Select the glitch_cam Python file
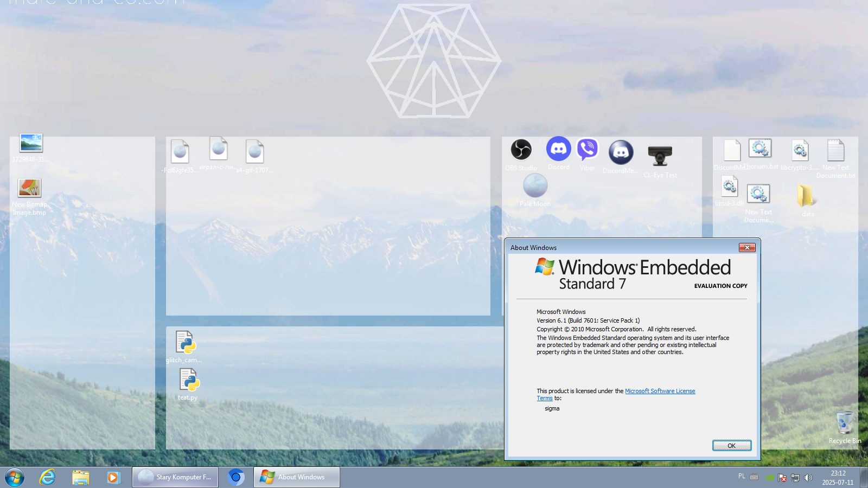Screen dimensions: 868x488 click(186, 343)
